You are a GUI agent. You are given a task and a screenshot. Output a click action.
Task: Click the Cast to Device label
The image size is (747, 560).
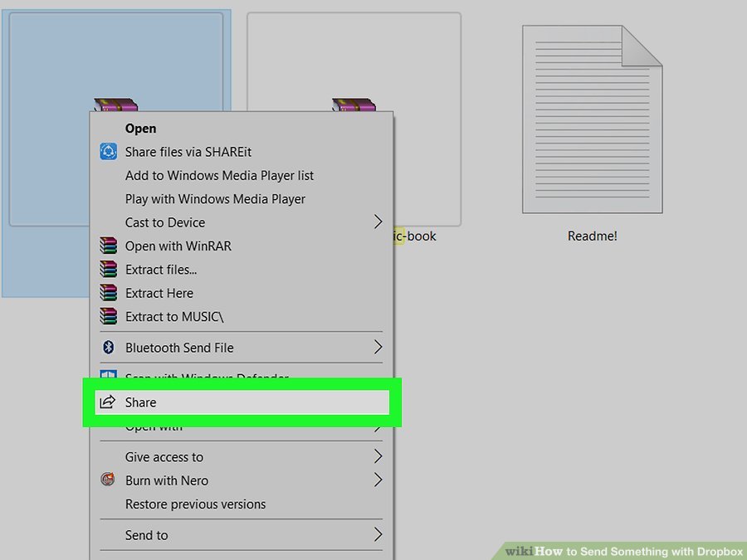click(x=165, y=222)
